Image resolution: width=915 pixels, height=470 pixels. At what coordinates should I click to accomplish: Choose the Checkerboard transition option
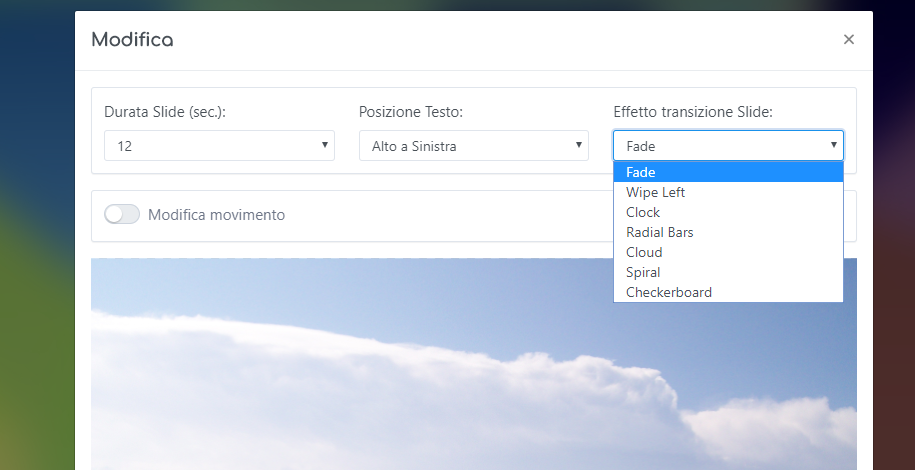728,292
